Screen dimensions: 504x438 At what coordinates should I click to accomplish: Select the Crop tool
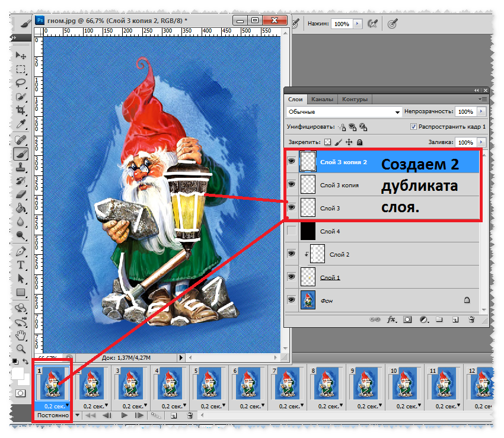pyautogui.click(x=21, y=110)
